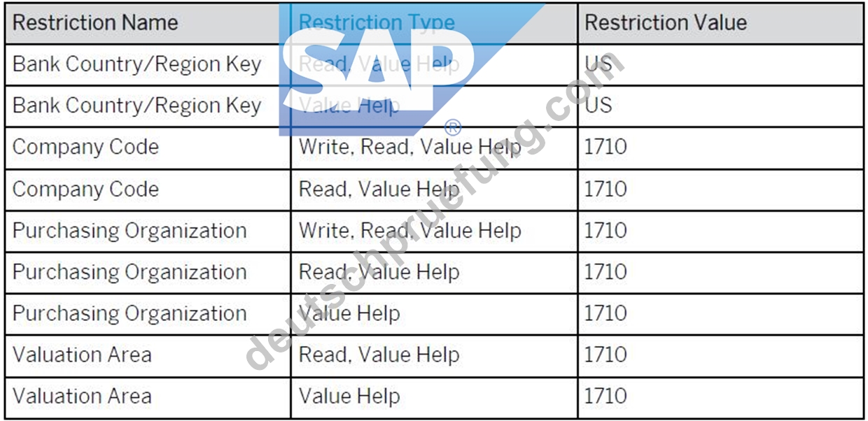The height and width of the screenshot is (421, 868).
Task: Select the last row's 1710 value cell
Action: [720, 397]
